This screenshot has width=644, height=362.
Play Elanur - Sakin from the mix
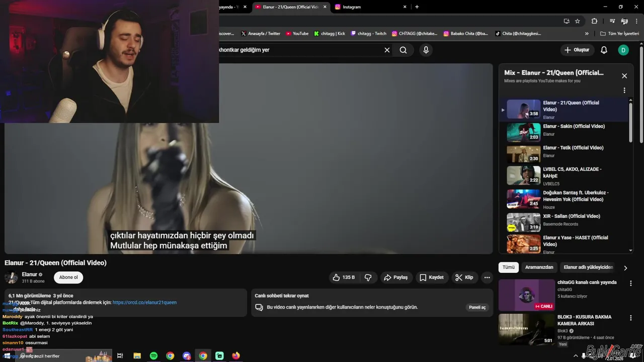point(565,133)
